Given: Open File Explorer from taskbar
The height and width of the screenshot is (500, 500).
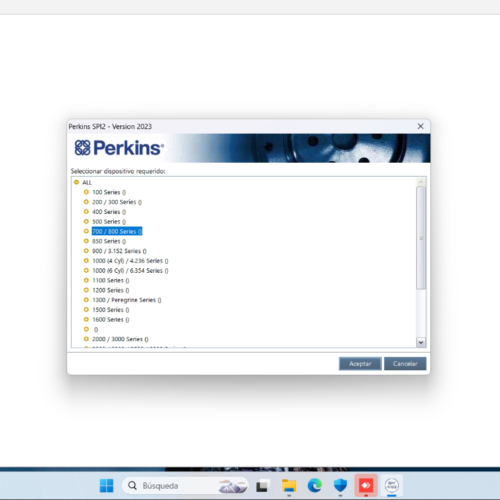Looking at the screenshot, I should pos(289,486).
